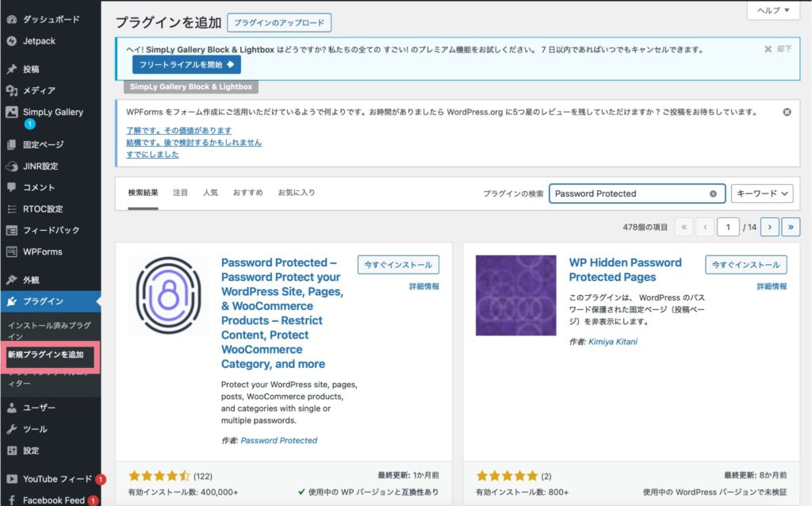Click the Password Protected plugin fingerprint icon
Image resolution: width=812 pixels, height=506 pixels.
coord(168,295)
